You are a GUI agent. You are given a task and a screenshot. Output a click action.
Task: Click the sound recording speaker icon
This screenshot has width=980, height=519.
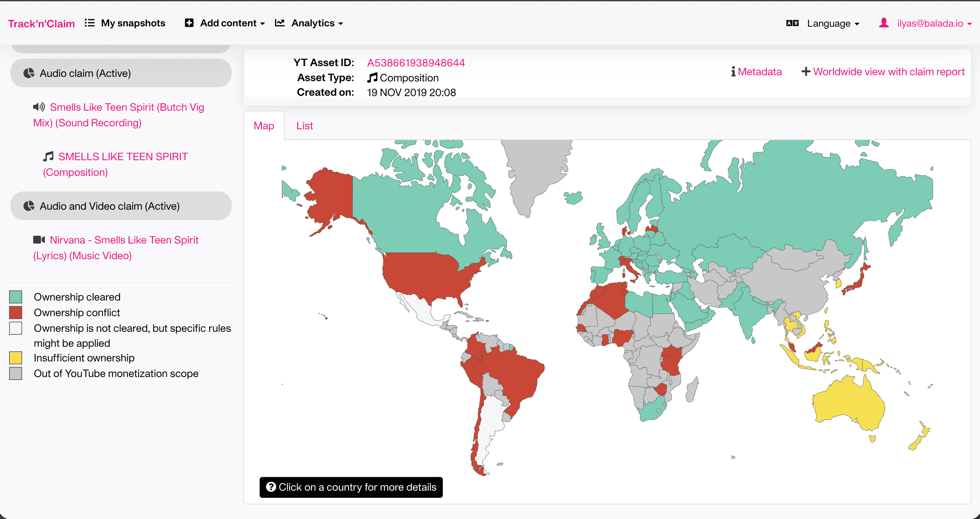coord(39,107)
